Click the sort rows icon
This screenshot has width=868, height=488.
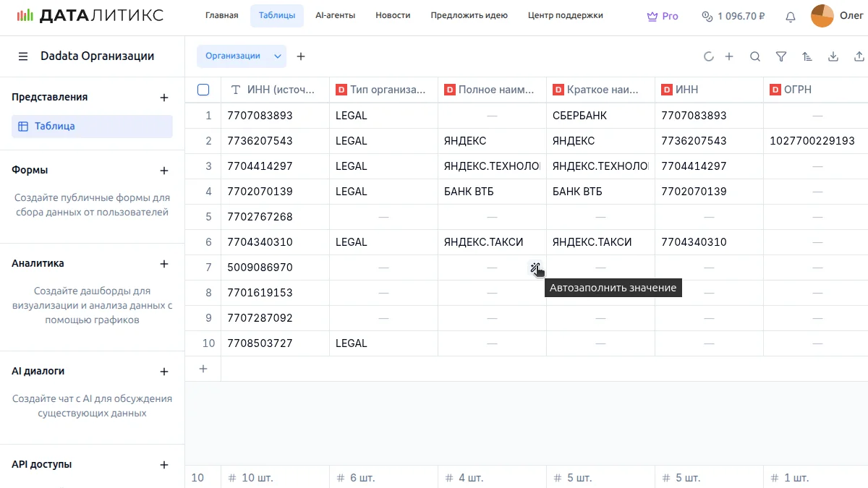(x=807, y=56)
